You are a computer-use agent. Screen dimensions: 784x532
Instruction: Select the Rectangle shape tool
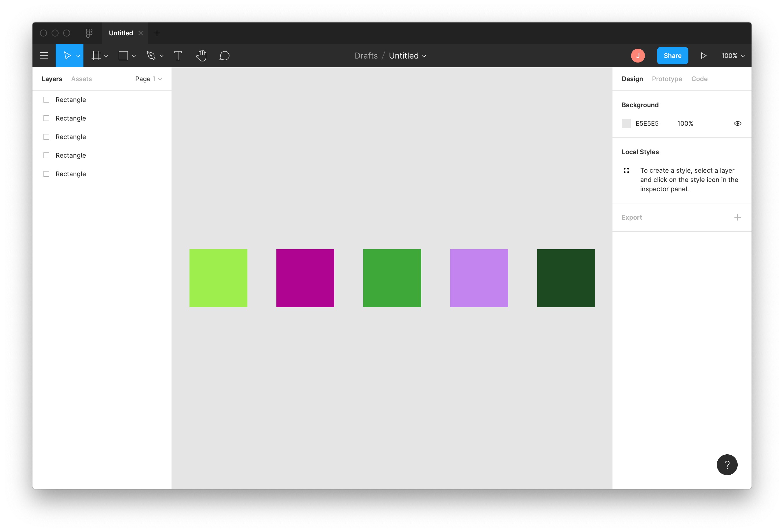point(123,56)
